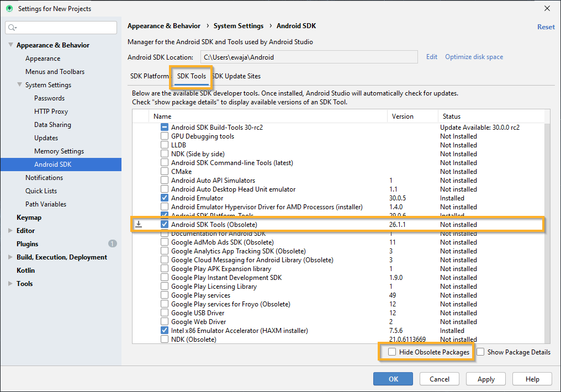Expand the Tools tree node

[10, 284]
